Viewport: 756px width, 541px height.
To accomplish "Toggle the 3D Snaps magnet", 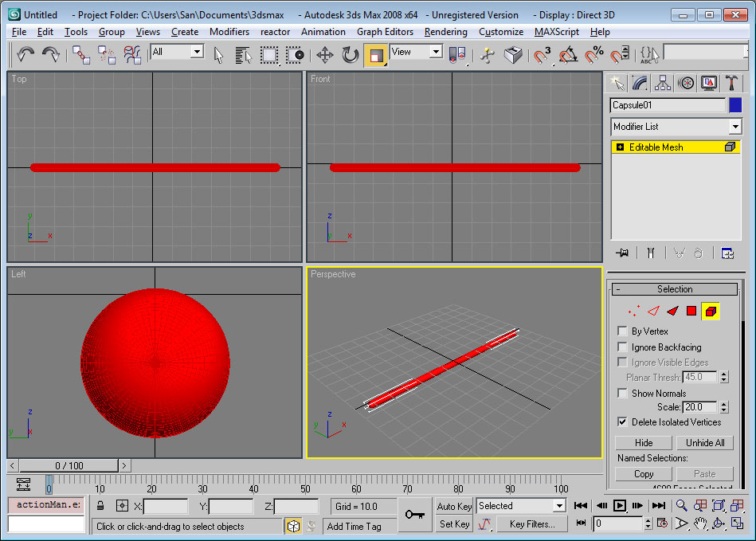I will [x=543, y=54].
